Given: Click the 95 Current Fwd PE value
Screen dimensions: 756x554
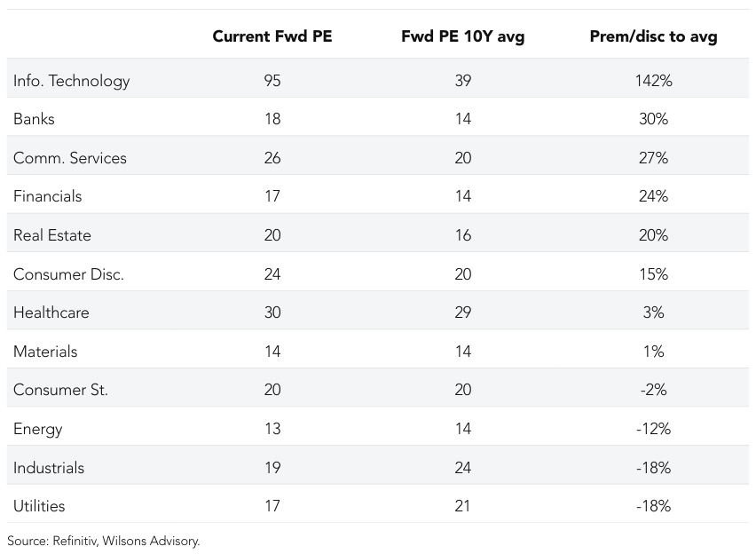Looking at the screenshot, I should [x=272, y=81].
